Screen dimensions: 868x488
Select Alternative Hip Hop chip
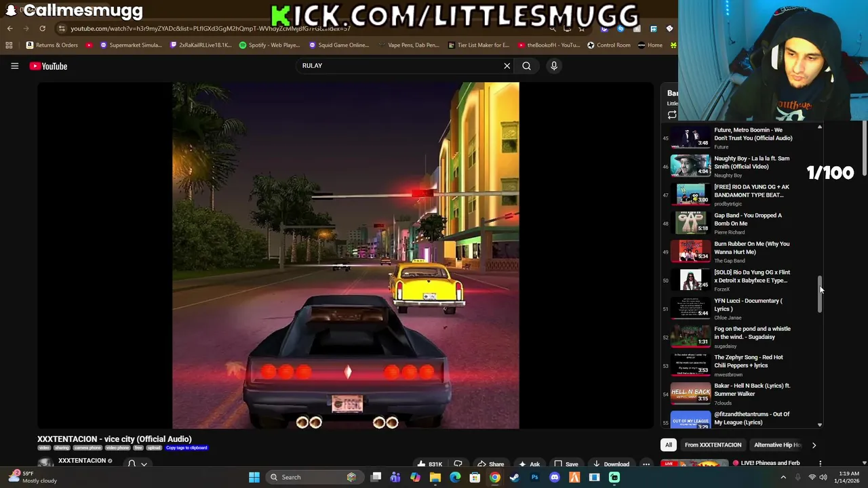777,445
